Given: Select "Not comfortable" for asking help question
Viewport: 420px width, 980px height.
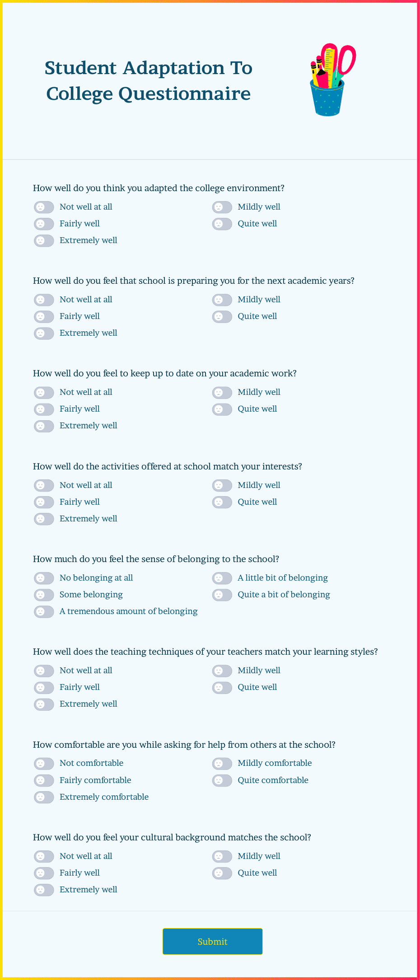Looking at the screenshot, I should click(44, 763).
